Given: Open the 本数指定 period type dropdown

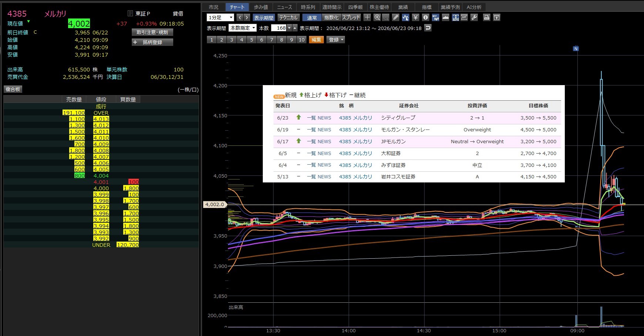Looking at the screenshot, I should point(243,28).
